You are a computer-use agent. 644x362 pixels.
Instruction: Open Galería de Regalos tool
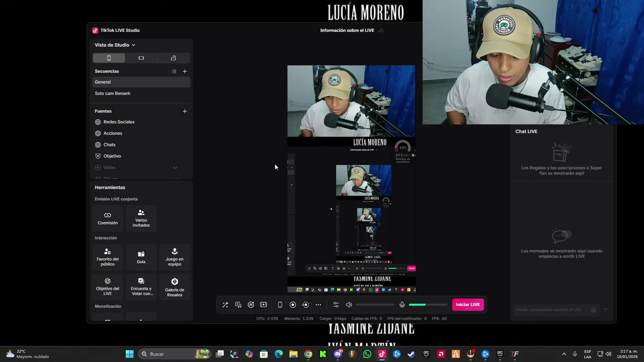[x=175, y=287]
